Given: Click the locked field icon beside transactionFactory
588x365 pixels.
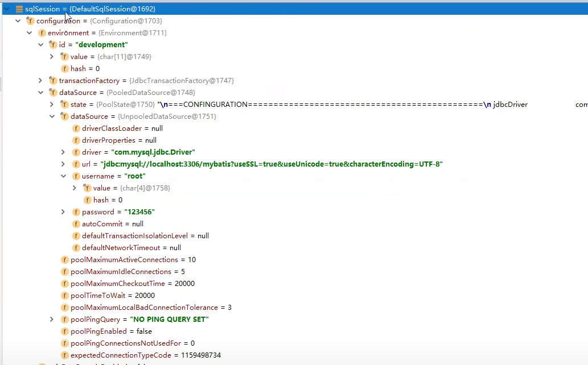Looking at the screenshot, I should [x=53, y=81].
